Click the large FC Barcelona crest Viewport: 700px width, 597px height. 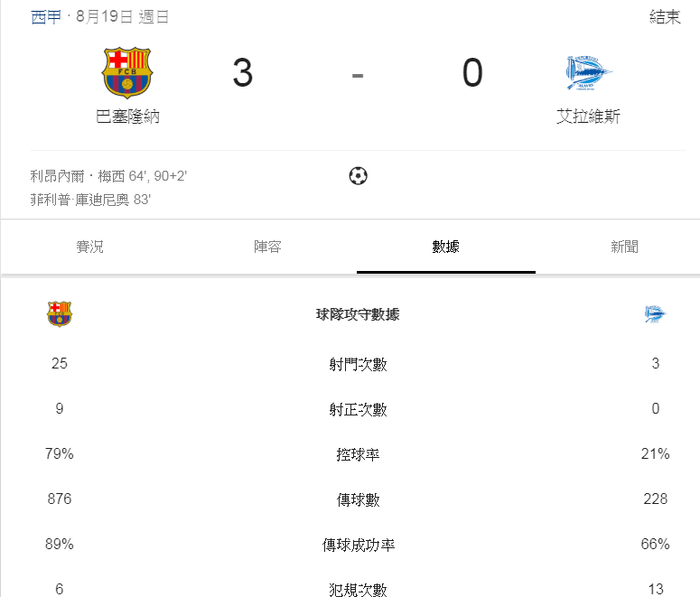tap(127, 73)
